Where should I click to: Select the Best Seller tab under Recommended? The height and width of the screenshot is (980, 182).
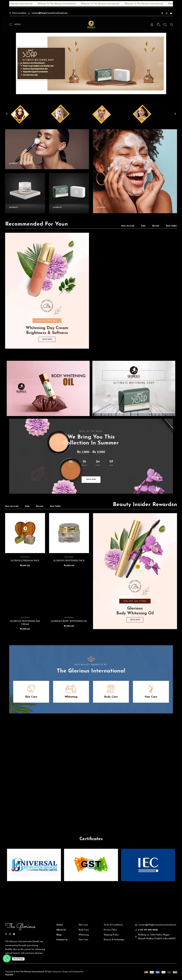(171, 226)
